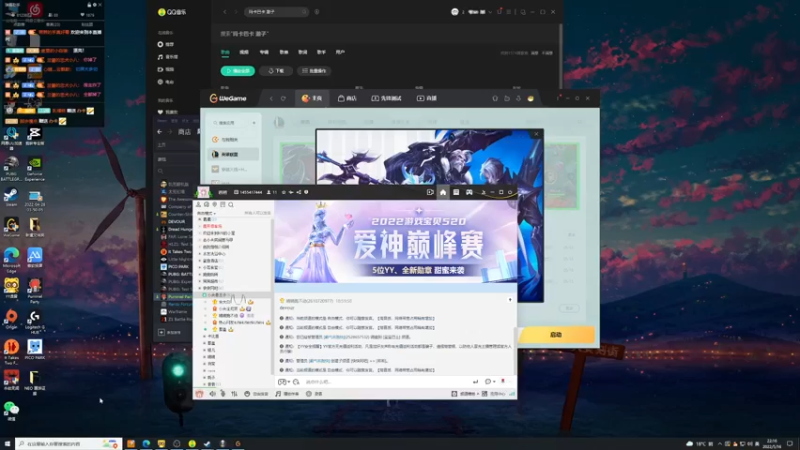This screenshot has width=800, height=450.
Task: Open Logitech G HUB desktop icon
Action: click(34, 321)
